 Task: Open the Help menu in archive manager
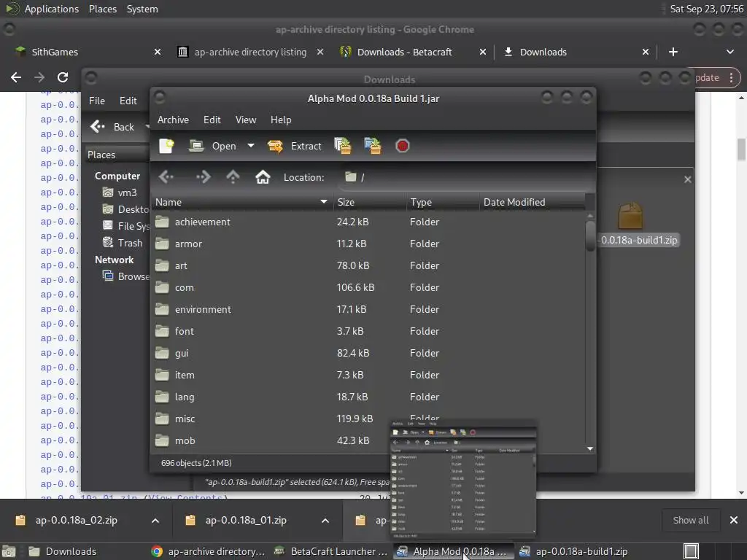tap(281, 120)
